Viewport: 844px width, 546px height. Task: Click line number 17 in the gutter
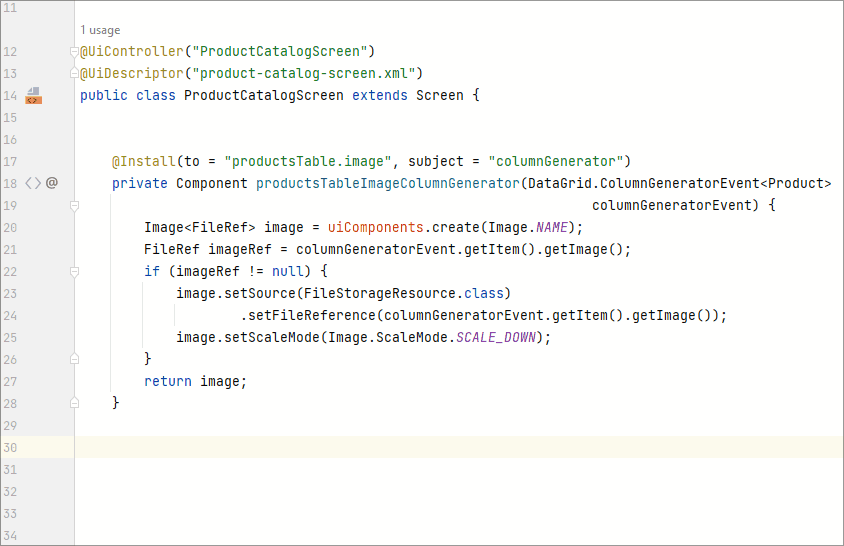(x=11, y=161)
